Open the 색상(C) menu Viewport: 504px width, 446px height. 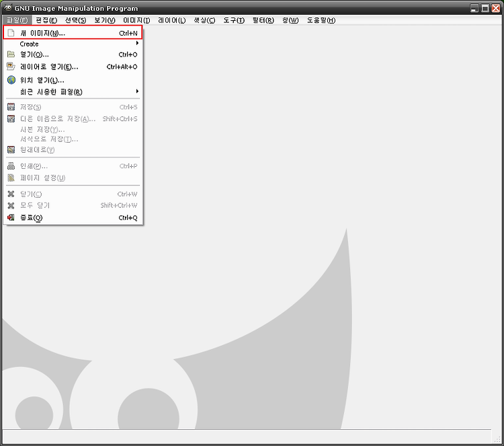204,20
